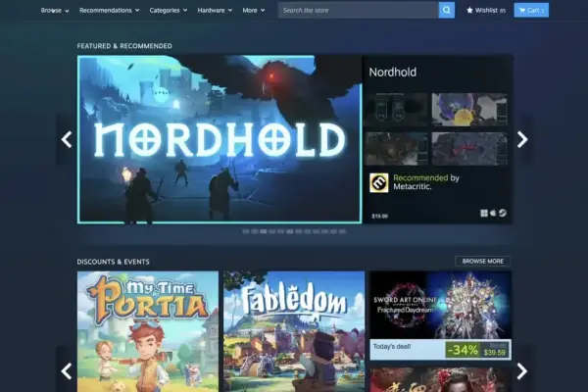
Task: Click the shopping cart icon
Action: (x=522, y=10)
